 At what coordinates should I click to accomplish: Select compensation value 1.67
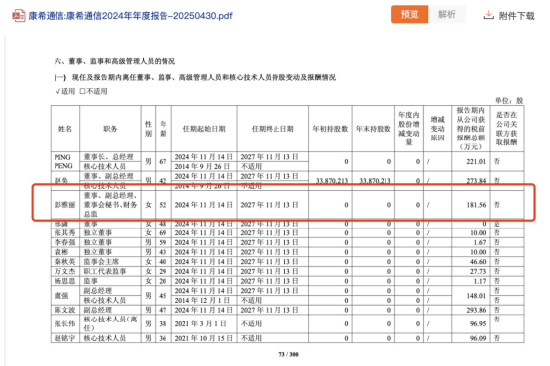pyautogui.click(x=479, y=242)
